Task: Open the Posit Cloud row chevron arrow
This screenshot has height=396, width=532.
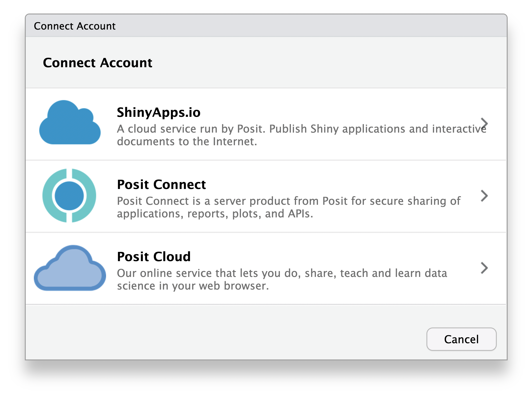Action: pyautogui.click(x=484, y=268)
